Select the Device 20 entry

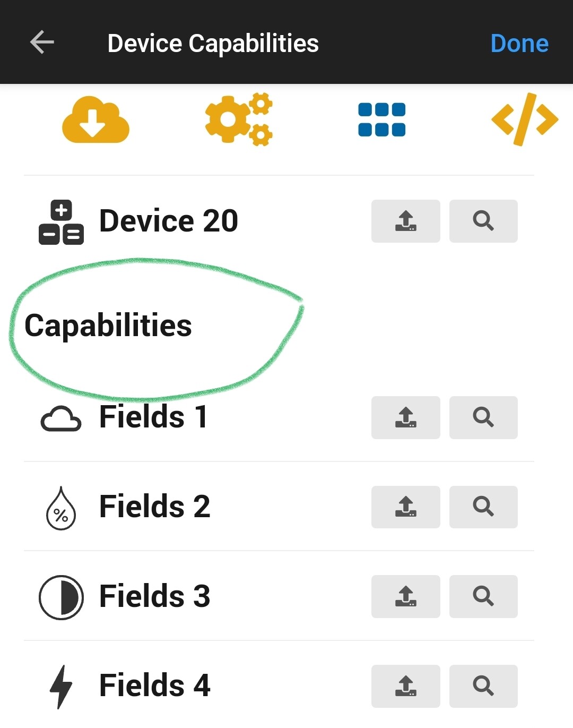click(x=168, y=221)
